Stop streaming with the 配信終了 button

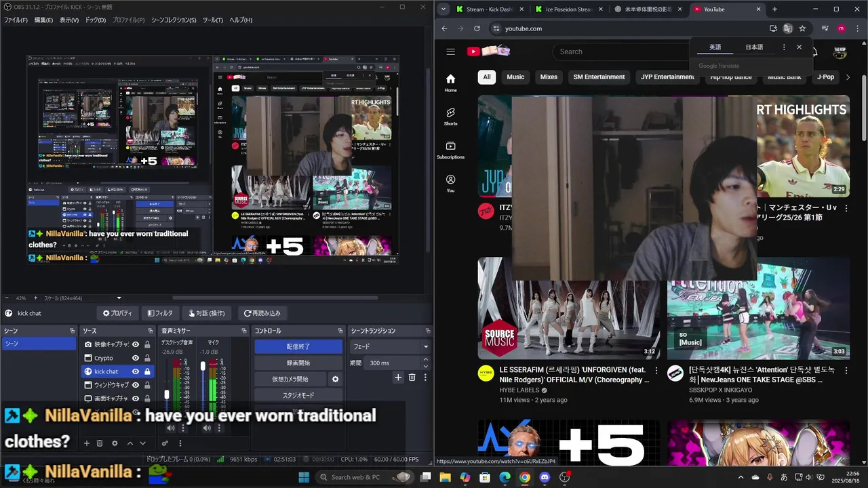coord(298,346)
